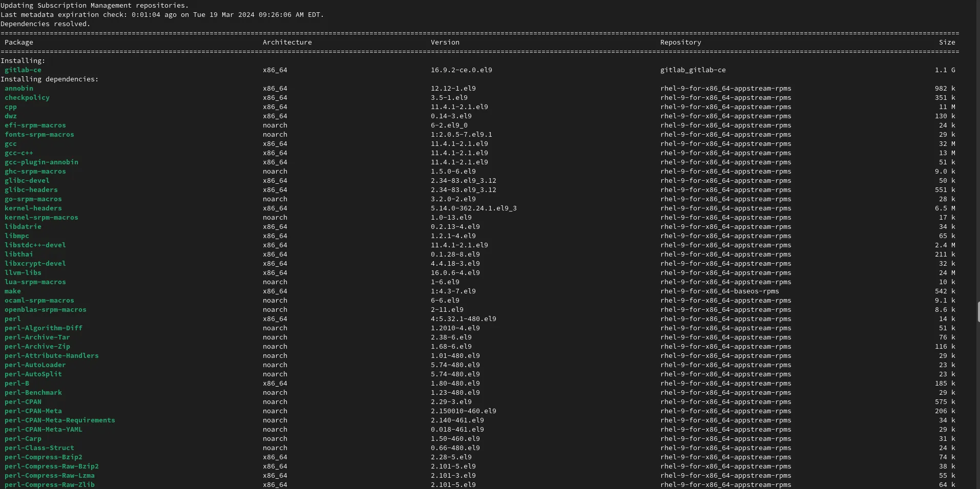Select perl-Archive-Zip package name

37,347
